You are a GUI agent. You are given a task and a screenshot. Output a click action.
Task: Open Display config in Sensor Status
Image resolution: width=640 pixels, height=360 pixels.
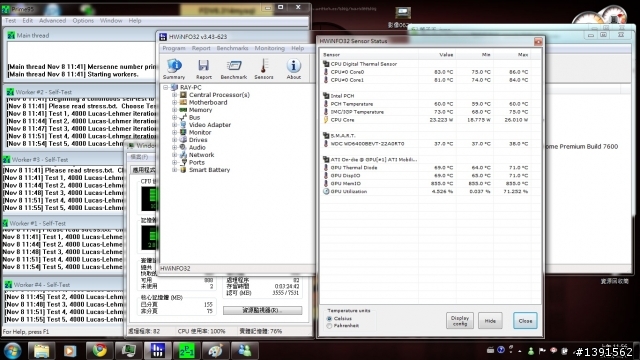(460, 321)
